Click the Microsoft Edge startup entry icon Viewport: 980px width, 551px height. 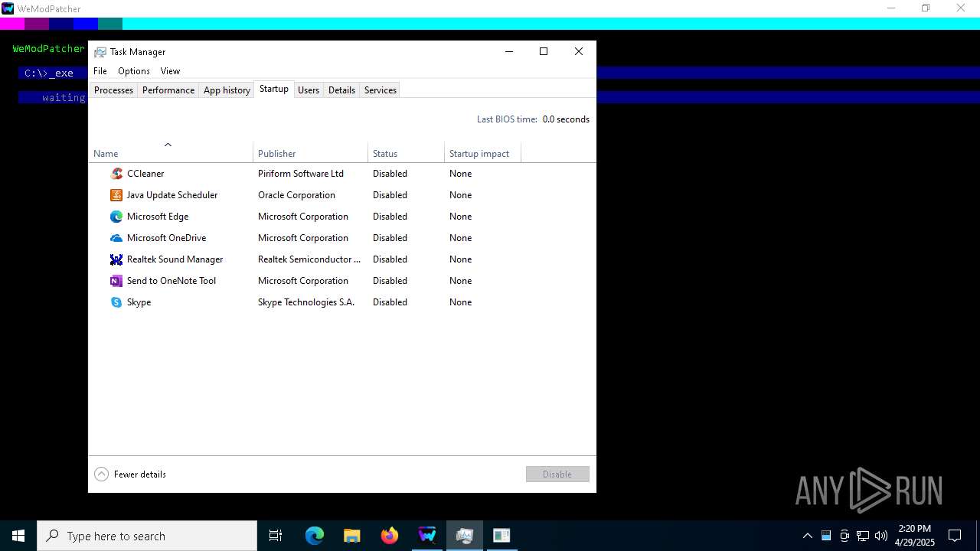[x=116, y=217]
